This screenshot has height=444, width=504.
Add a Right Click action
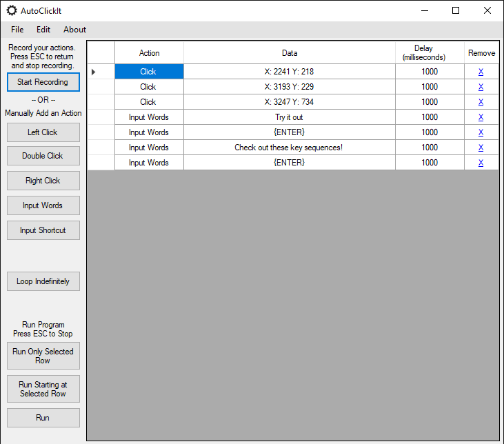point(43,181)
